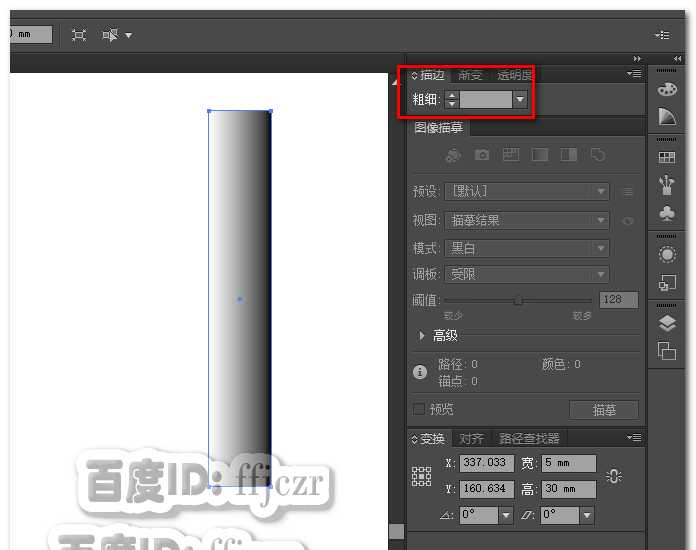Toggle the eye icon beside 视图 dropdown

click(x=628, y=221)
